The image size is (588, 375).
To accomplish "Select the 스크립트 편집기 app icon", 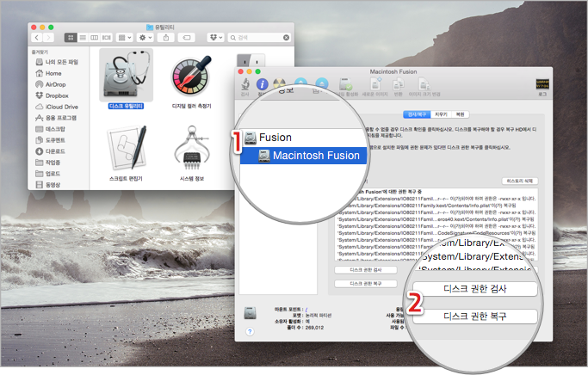I will tap(127, 149).
